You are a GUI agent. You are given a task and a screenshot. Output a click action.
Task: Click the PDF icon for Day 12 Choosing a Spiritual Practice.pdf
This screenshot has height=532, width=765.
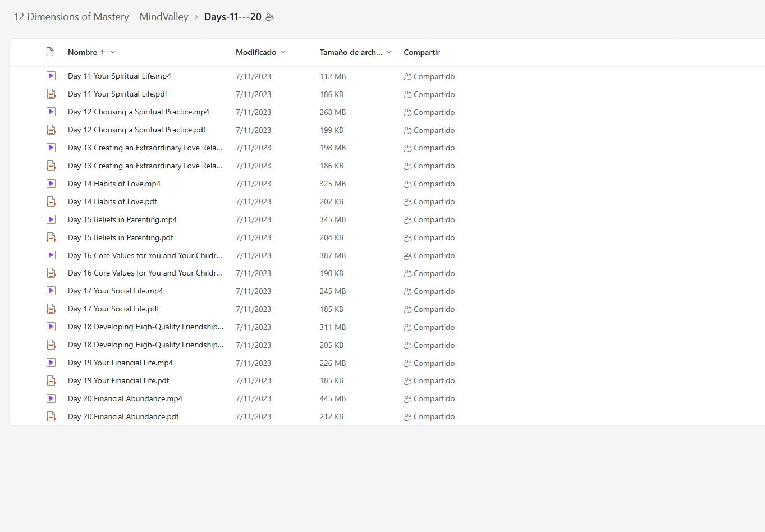pyautogui.click(x=51, y=130)
